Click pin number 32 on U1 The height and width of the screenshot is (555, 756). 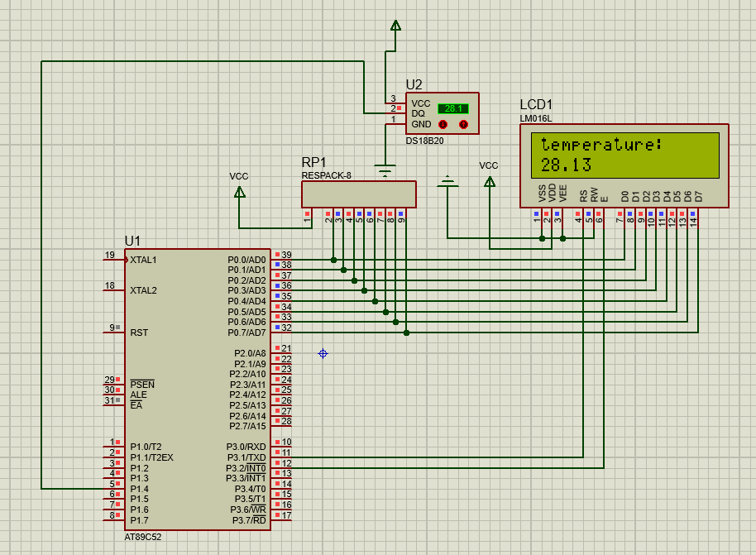click(286, 328)
